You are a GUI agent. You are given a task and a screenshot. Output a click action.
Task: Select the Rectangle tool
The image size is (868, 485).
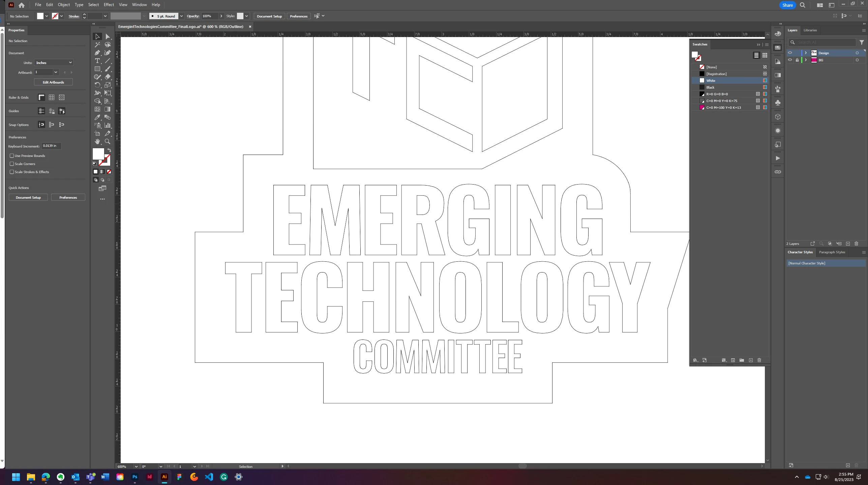tap(97, 69)
